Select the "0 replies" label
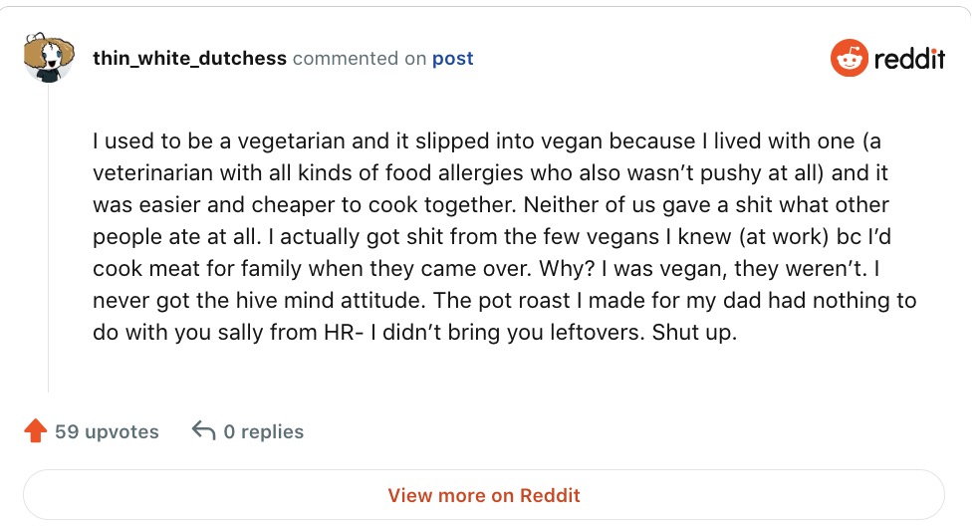980x526 pixels. point(264,431)
